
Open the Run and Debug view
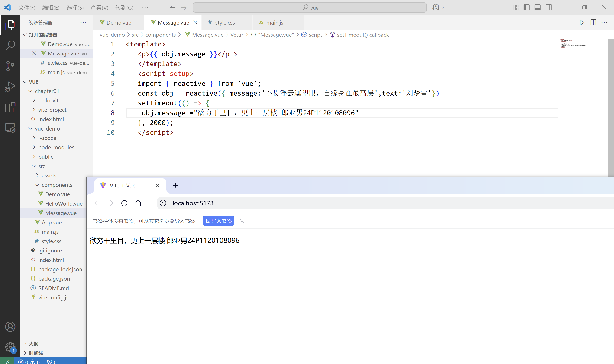point(10,87)
